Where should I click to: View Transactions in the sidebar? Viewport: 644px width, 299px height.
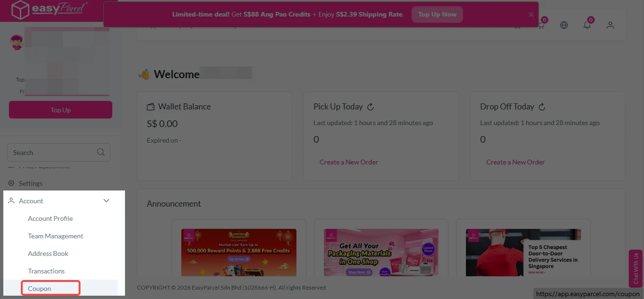click(46, 271)
